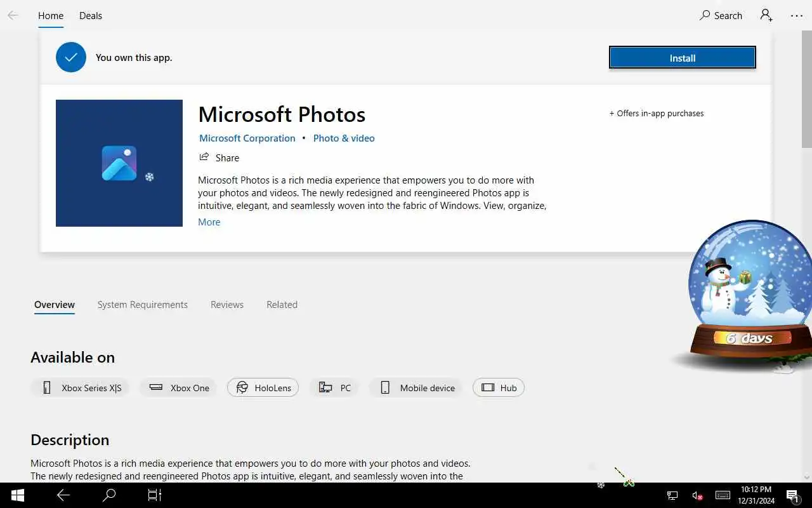Viewport: 812px width, 508px height.
Task: Click the Xbox One platform chip
Action: [178, 388]
